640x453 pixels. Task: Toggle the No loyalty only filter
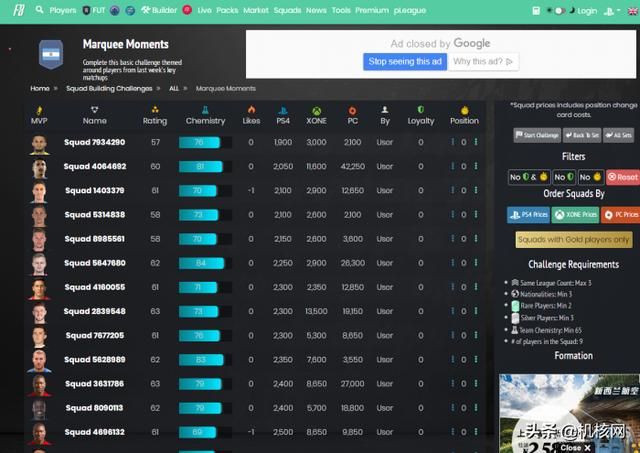(x=564, y=177)
